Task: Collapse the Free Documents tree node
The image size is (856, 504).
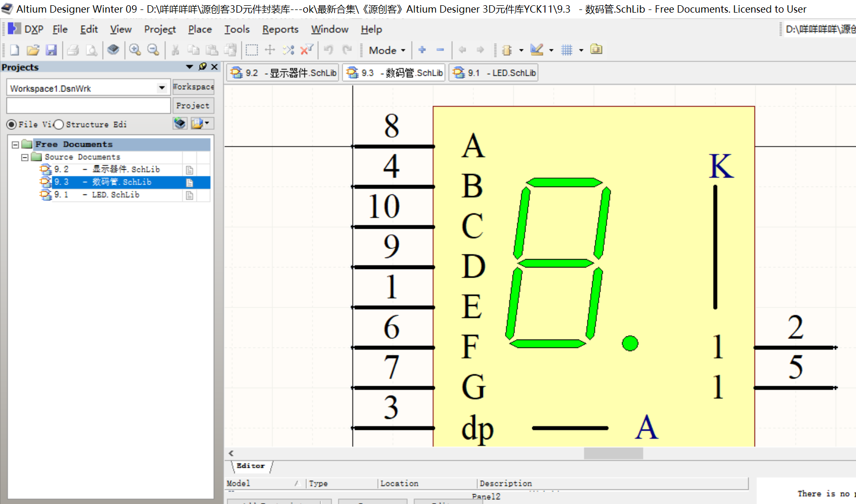Action: pyautogui.click(x=15, y=145)
